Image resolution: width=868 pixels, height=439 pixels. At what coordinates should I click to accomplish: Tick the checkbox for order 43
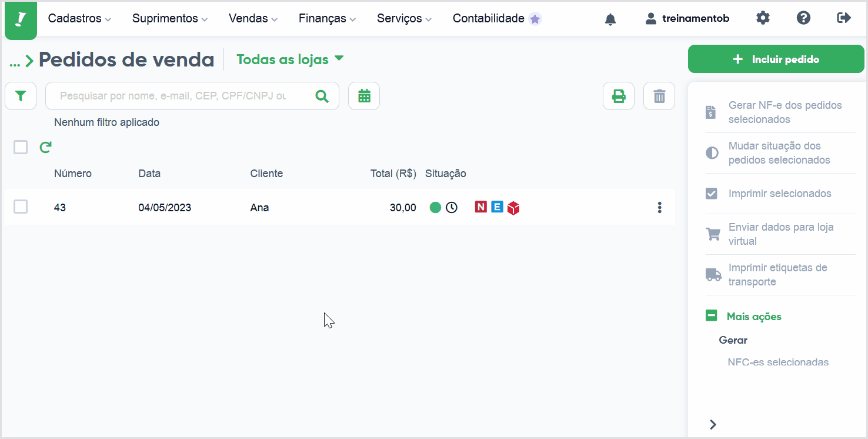point(21,207)
